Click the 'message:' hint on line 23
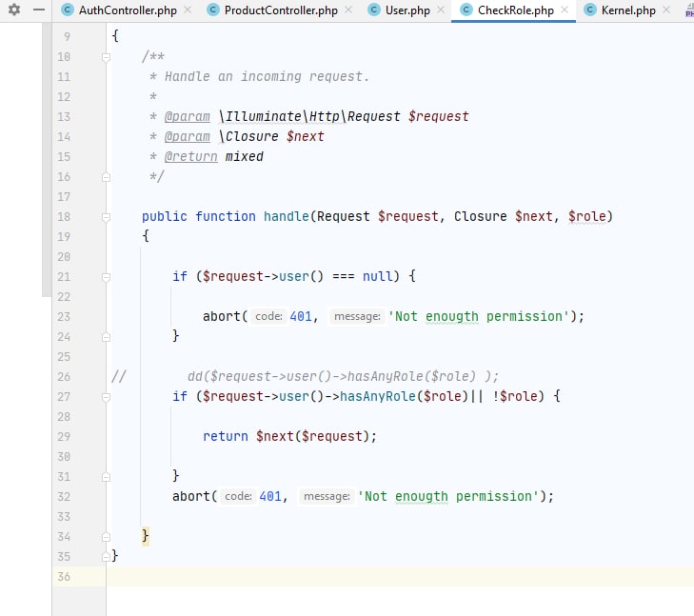 [357, 316]
